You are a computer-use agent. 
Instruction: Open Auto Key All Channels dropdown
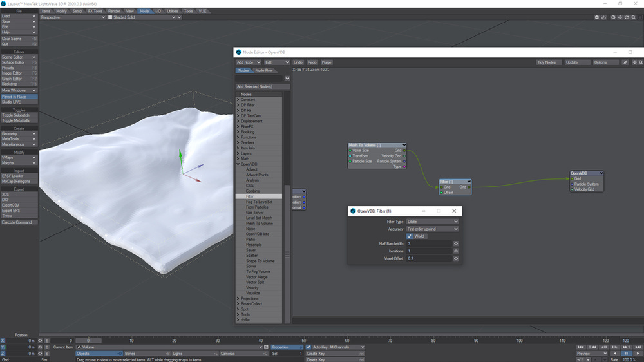coord(338,347)
